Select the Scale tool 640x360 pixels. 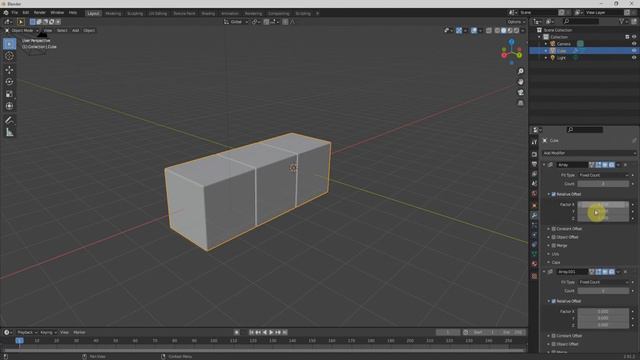tap(9, 94)
